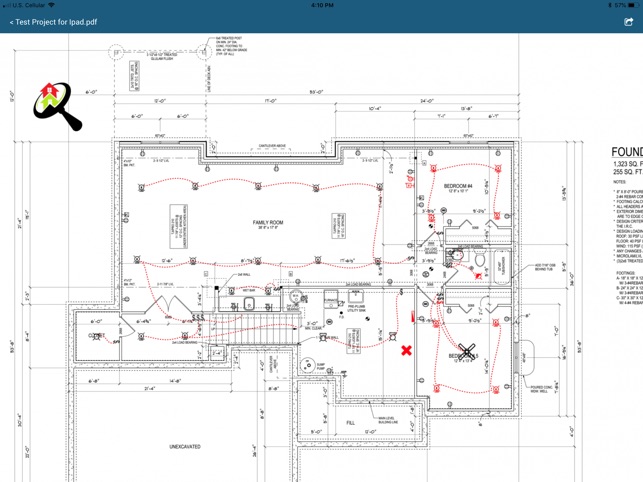The height and width of the screenshot is (482, 643).
Task: Click the FILL label
Action: click(351, 423)
